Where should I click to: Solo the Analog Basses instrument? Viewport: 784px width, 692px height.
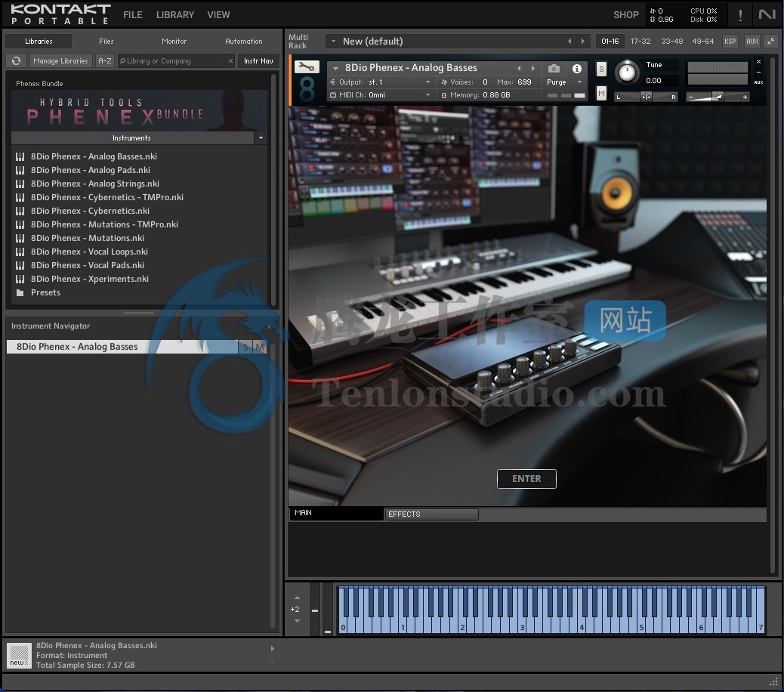click(x=601, y=70)
